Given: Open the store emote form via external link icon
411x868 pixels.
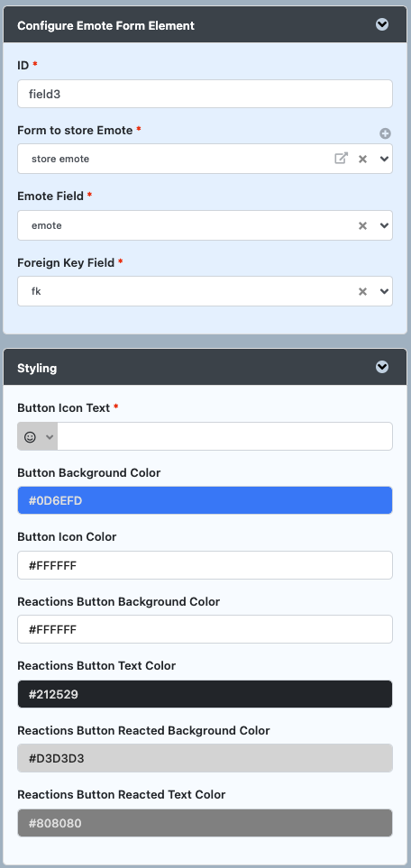Looking at the screenshot, I should tap(342, 159).
